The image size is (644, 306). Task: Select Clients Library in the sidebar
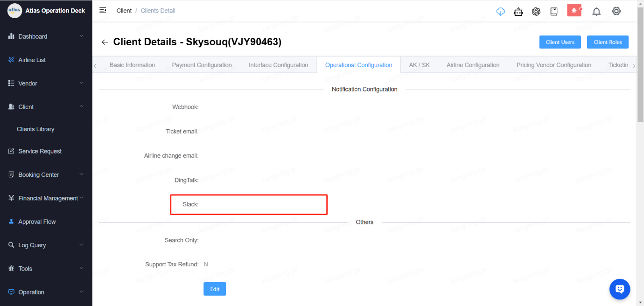35,129
